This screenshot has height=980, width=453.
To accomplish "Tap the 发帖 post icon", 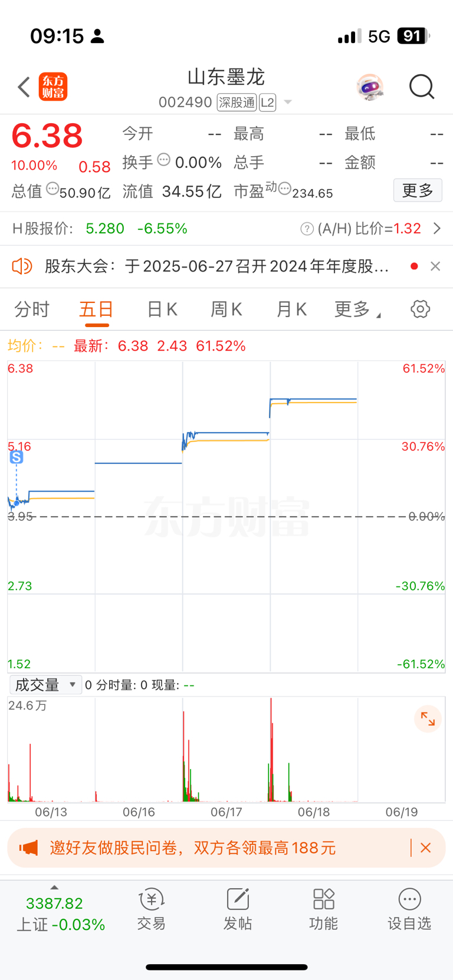I will 238,909.
